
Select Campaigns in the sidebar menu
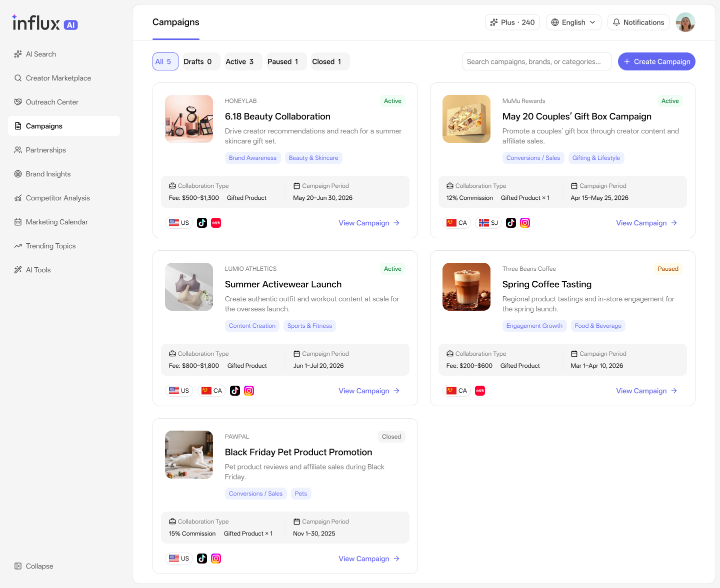[x=64, y=126]
